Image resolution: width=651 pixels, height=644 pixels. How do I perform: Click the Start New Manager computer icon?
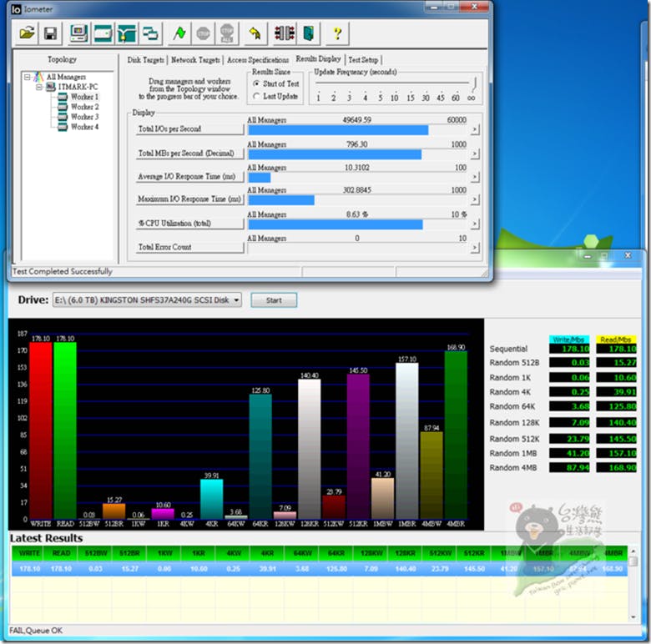(x=78, y=33)
